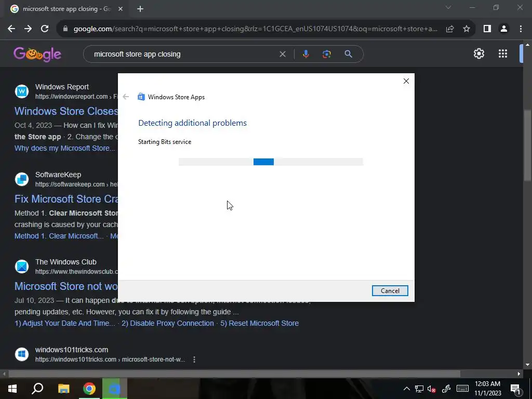Switch to Chrome in the taskbar
The width and height of the screenshot is (532, 399).
point(89,389)
